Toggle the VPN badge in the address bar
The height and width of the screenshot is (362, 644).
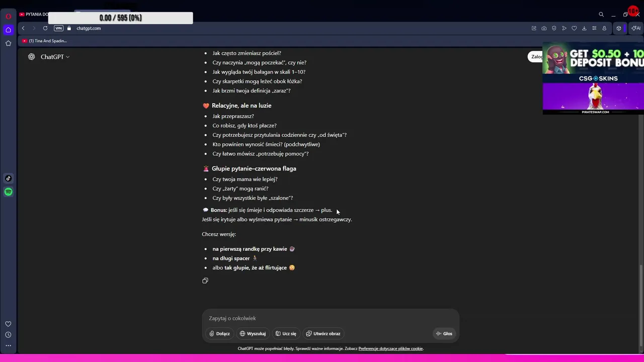point(58,28)
